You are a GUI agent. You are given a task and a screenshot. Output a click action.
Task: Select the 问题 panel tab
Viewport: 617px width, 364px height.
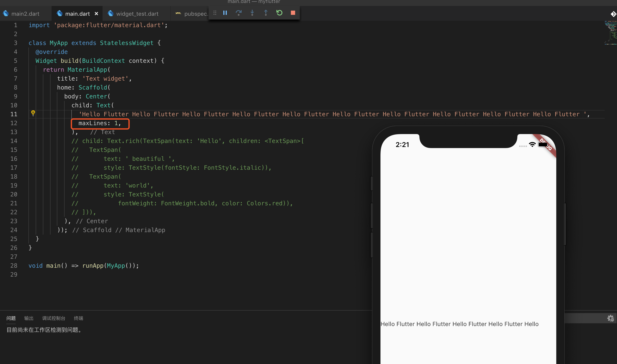click(x=11, y=318)
